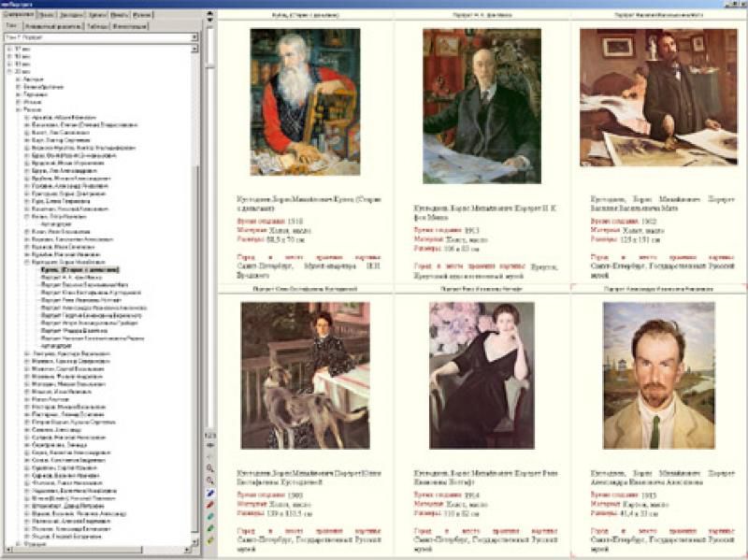This screenshot has height=560, width=748.
Task: Collapse the 'Россия' tree branch
Action: (x=17, y=109)
